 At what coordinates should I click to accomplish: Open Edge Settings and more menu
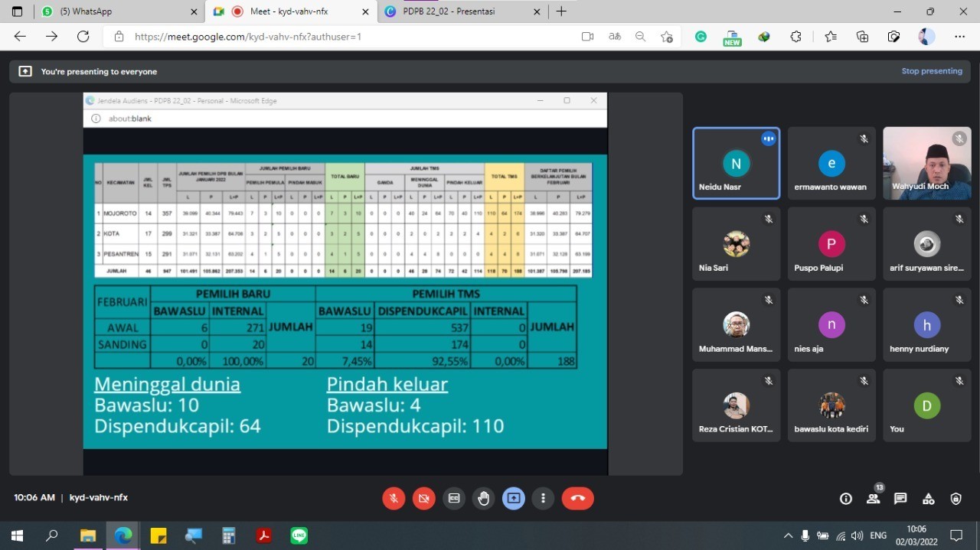point(959,37)
